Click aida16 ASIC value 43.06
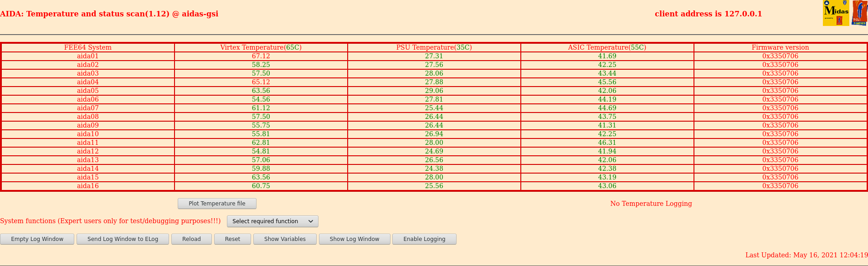 coord(607,186)
